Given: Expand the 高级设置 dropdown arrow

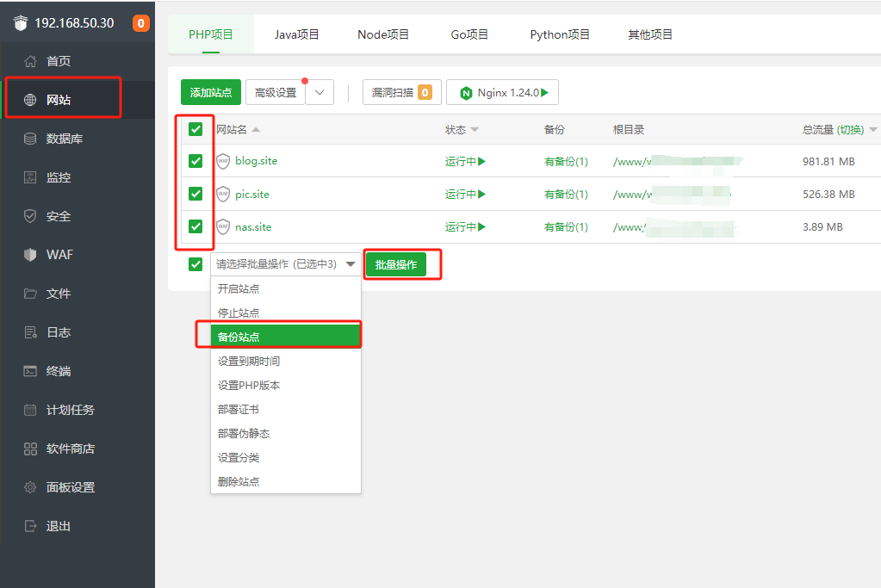Looking at the screenshot, I should click(320, 93).
